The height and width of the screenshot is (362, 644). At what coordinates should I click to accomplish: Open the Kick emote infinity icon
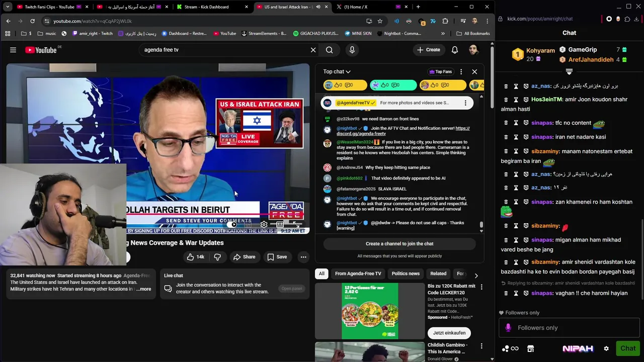[515, 348]
